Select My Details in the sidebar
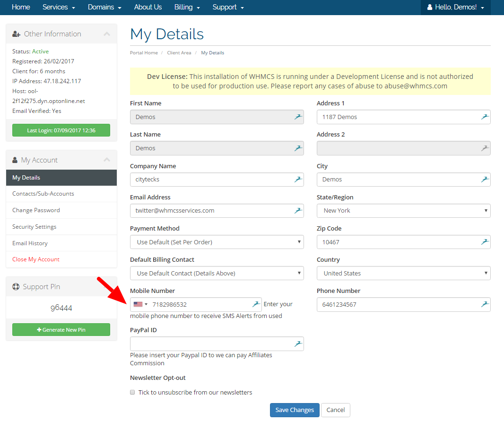 [61, 178]
